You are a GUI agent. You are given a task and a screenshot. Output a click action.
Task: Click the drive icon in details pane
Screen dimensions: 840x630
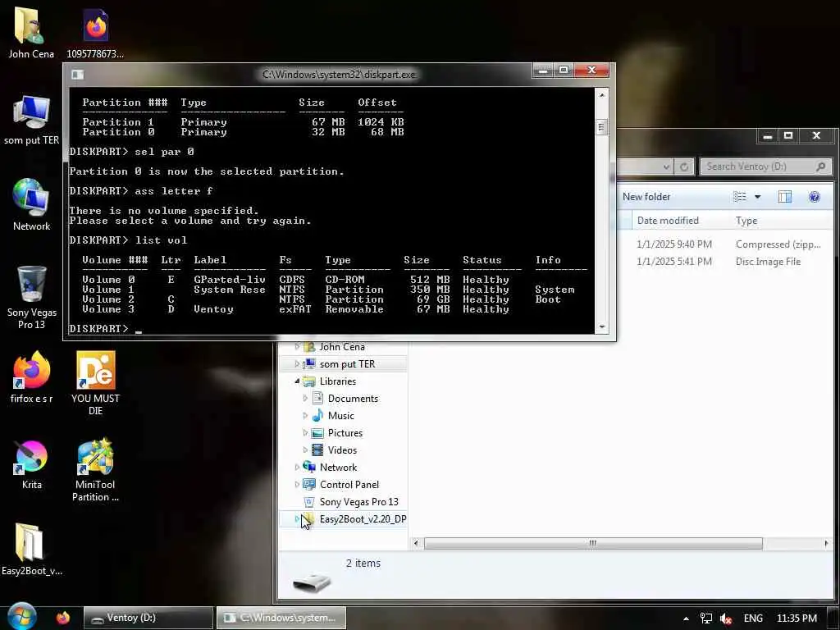(313, 582)
